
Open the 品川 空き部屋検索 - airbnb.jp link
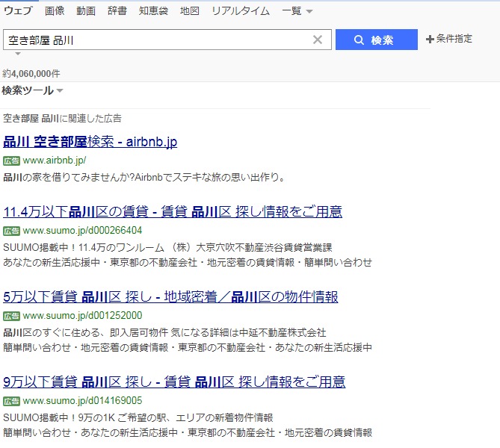click(90, 141)
